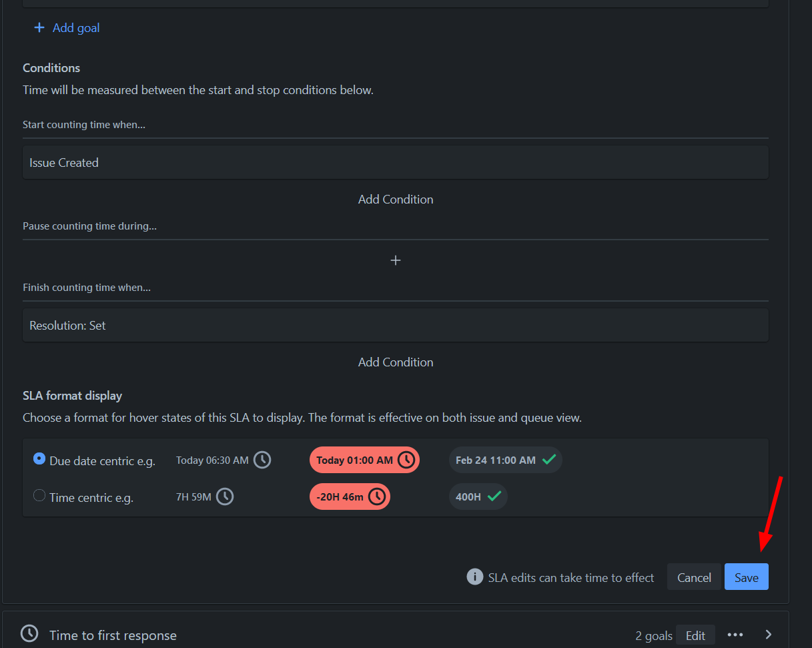The height and width of the screenshot is (648, 812).
Task: Click the green checkmark in 400H badge
Action: [494, 497]
